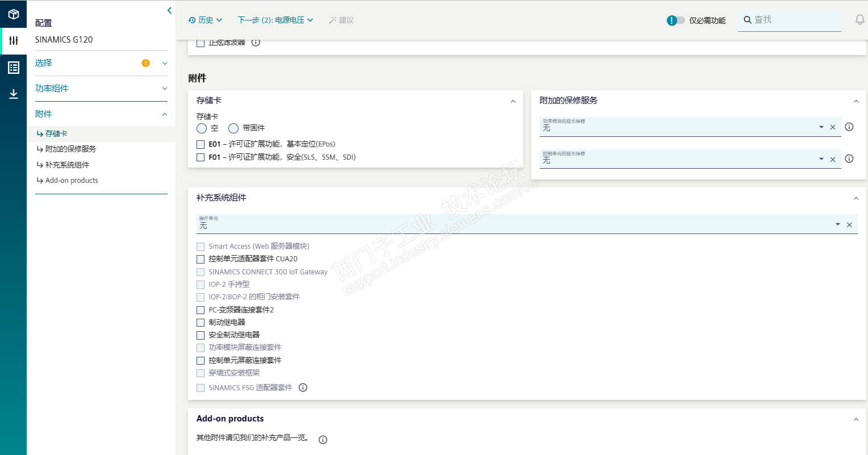This screenshot has width=868, height=455.
Task: Click the search magnifier icon
Action: pyautogui.click(x=748, y=20)
